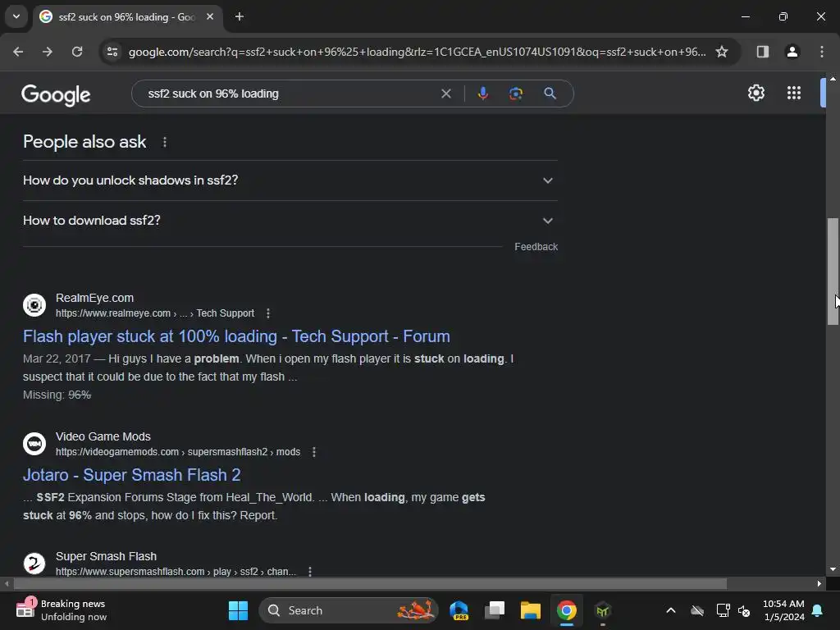This screenshot has height=630, width=840.
Task: Click the supersmashflash.com URL breadcrumb
Action: tap(176, 572)
